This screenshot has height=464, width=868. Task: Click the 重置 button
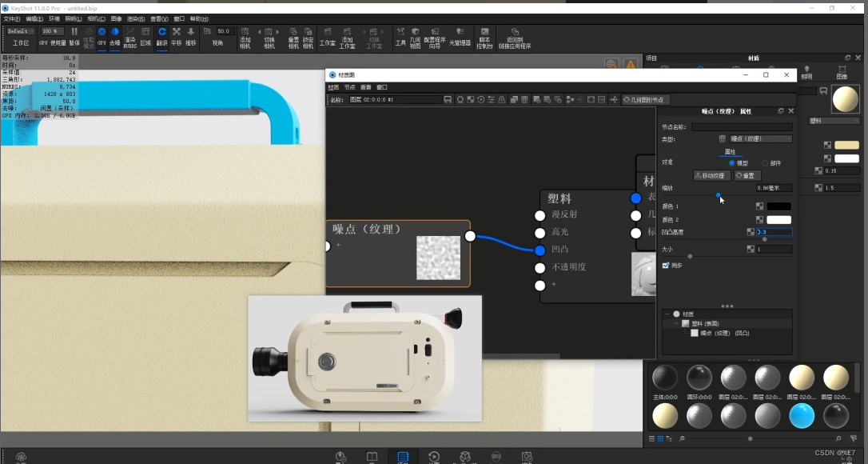coord(747,175)
